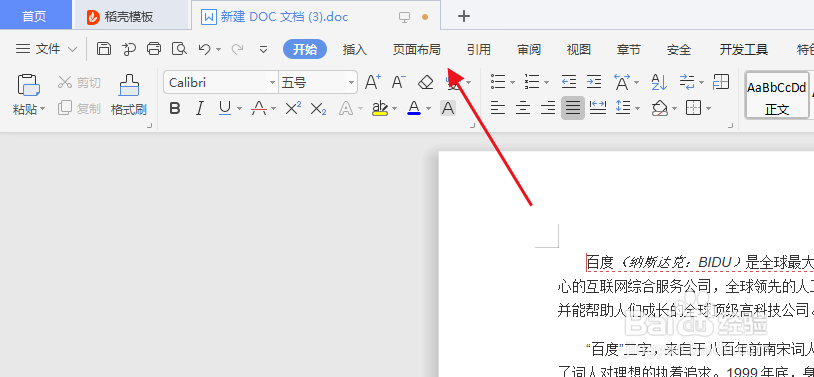Viewport: 814px width, 377px height.
Task: Switch to the 页面布局 ribbon tab
Action: pos(416,50)
